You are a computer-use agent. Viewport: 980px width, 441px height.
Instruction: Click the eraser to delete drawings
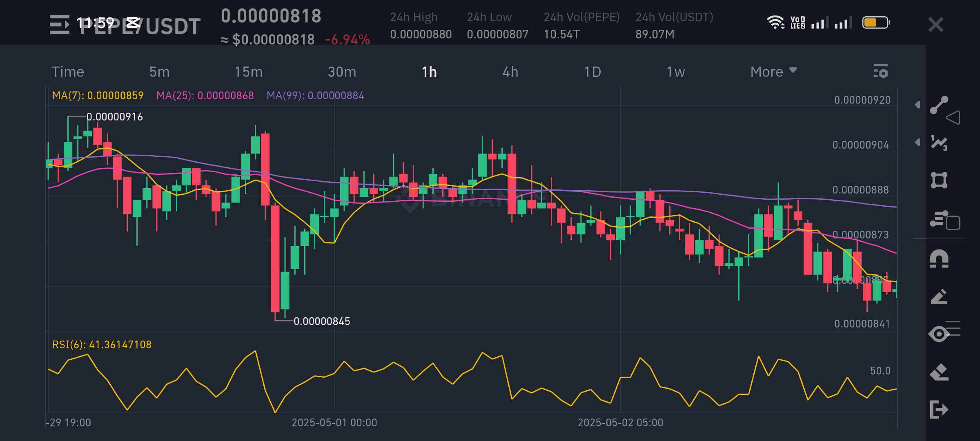[939, 372]
